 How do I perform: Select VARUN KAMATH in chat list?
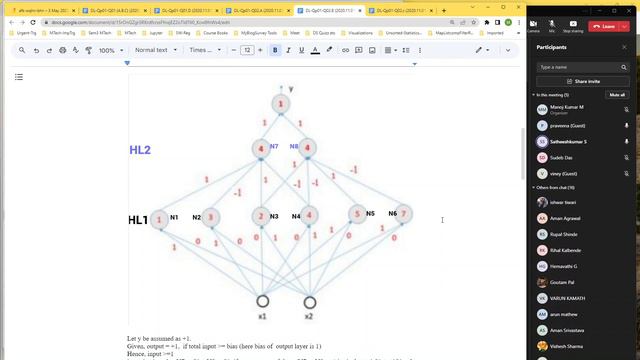tap(583, 298)
